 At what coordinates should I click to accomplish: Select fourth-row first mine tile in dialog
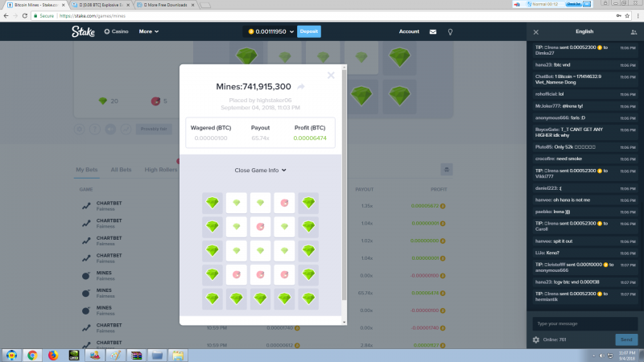click(x=237, y=274)
